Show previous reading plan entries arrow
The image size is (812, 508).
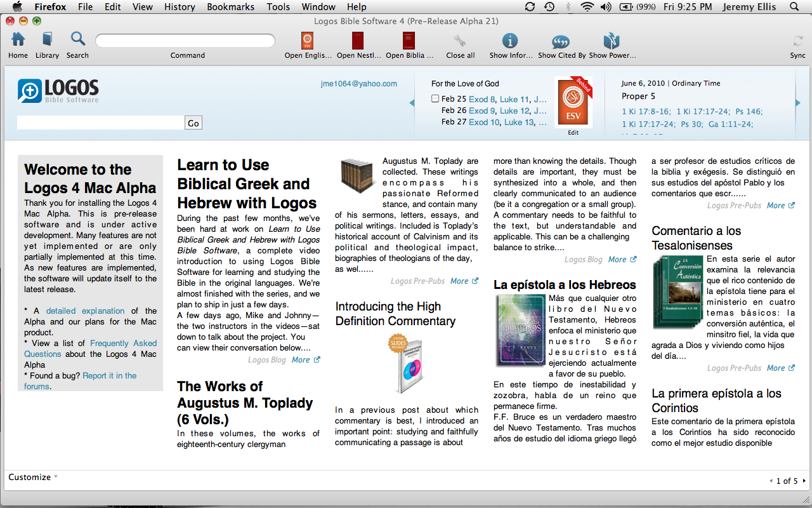coord(412,103)
